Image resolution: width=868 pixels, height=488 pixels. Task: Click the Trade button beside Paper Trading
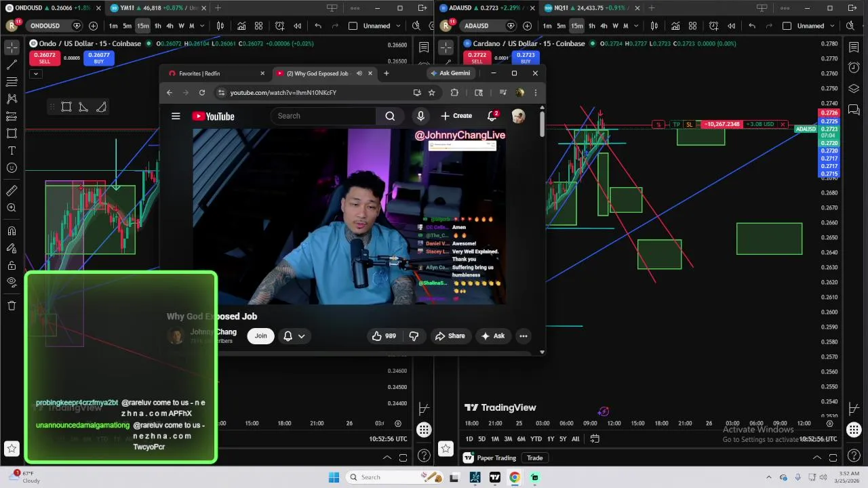coord(535,457)
